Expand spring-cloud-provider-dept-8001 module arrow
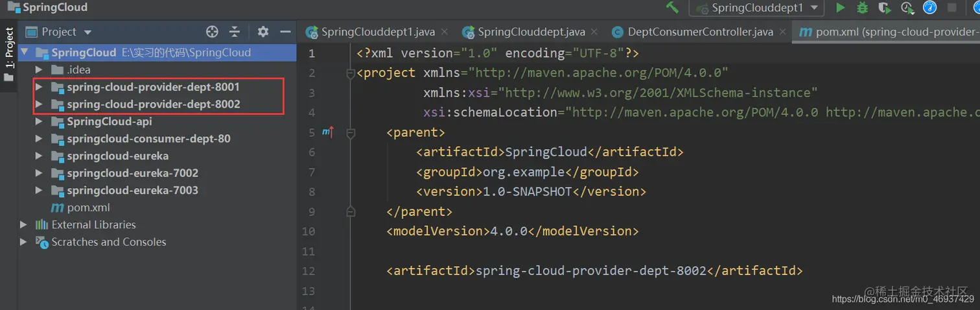Viewport: 980px width, 310px height. (x=39, y=87)
